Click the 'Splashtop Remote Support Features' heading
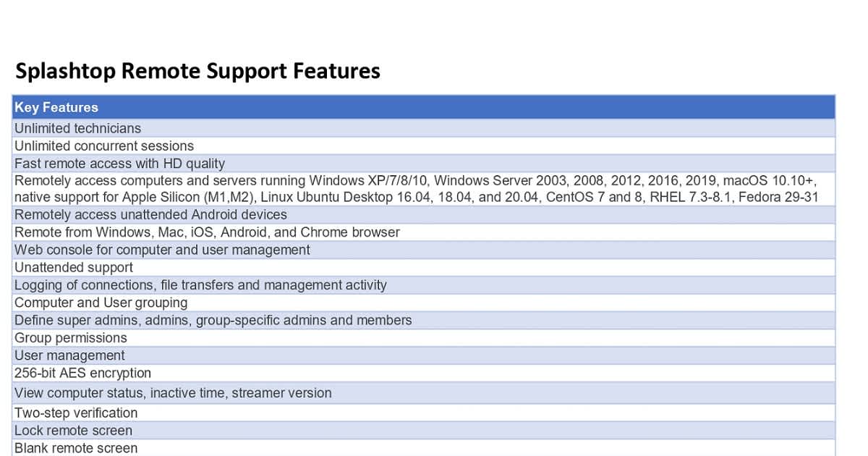This screenshot has width=868, height=456. tap(197, 71)
